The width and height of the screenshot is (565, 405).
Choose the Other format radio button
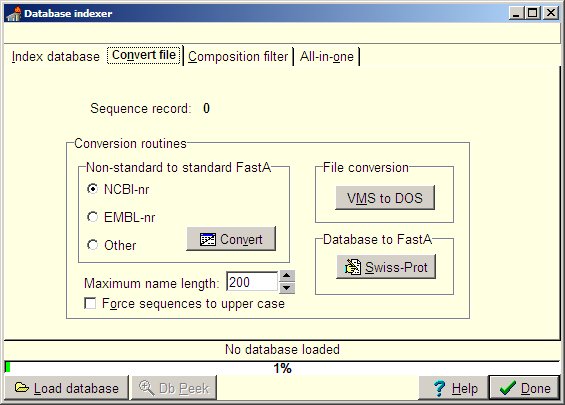tap(93, 245)
